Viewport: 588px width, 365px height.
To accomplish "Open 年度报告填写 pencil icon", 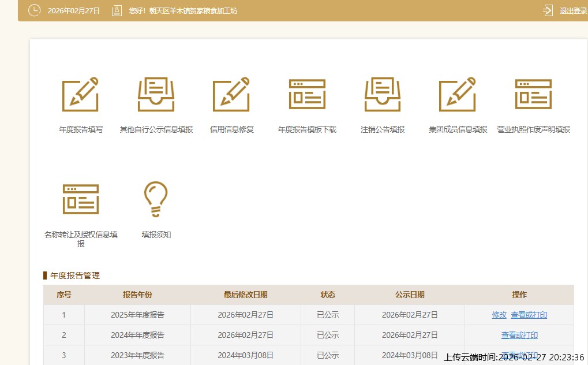I will click(80, 94).
